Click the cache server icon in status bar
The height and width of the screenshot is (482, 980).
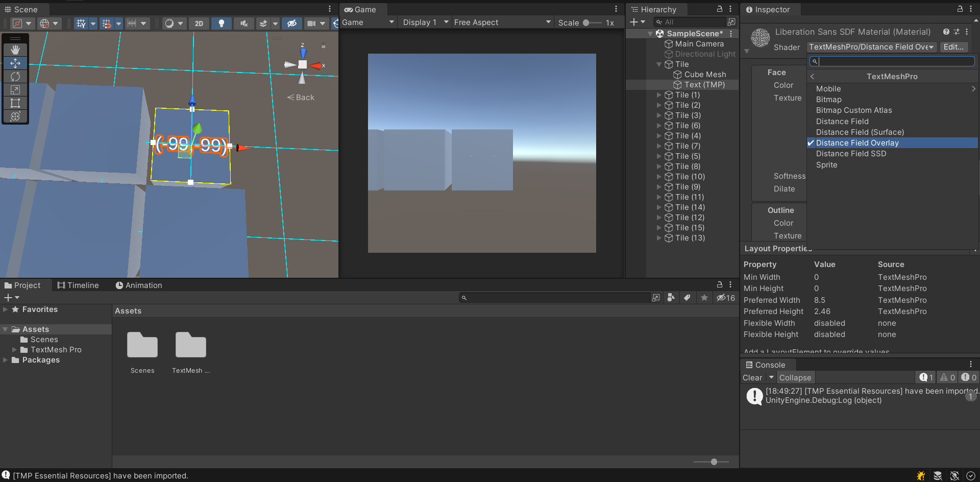[x=938, y=476]
